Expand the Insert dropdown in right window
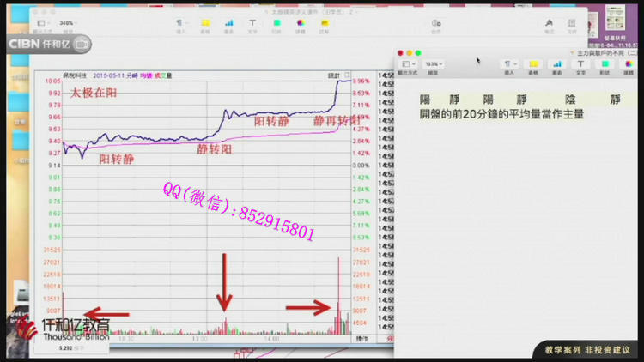The image size is (644, 362). (x=507, y=64)
